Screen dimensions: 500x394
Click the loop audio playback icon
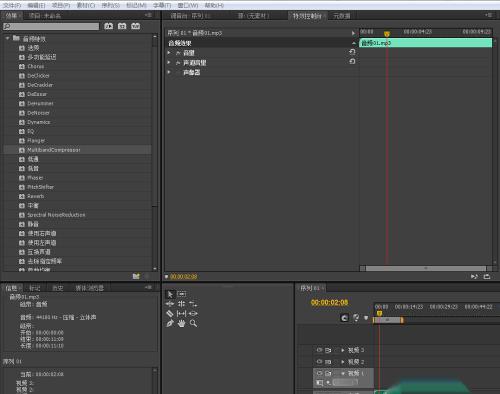(487, 276)
